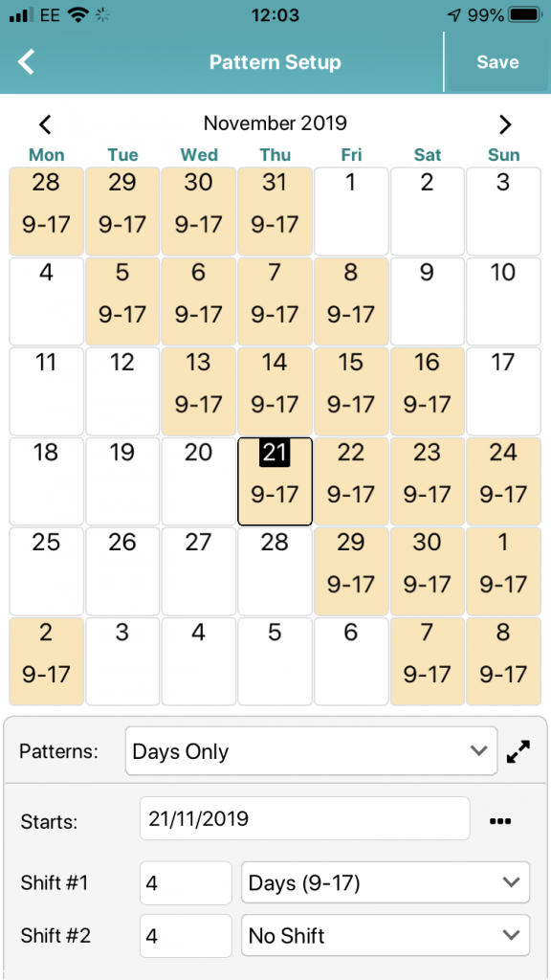Open the Shift #2 'No Shift' dropdown
This screenshot has width=551, height=980.
click(x=385, y=936)
